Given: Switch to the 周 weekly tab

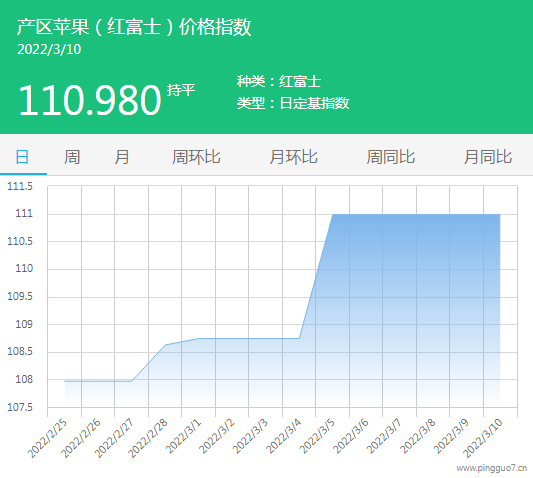Looking at the screenshot, I should [72, 157].
